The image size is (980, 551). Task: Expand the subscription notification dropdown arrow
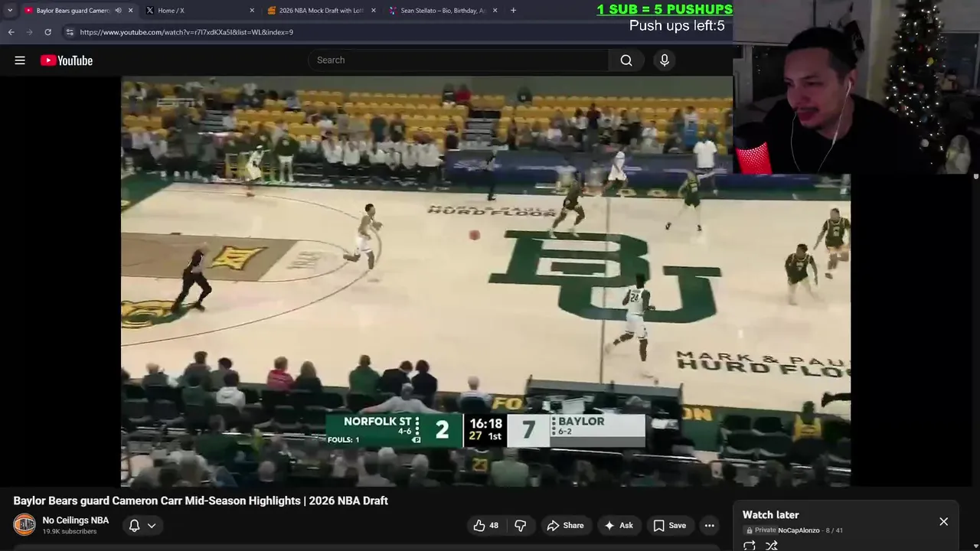[152, 525]
